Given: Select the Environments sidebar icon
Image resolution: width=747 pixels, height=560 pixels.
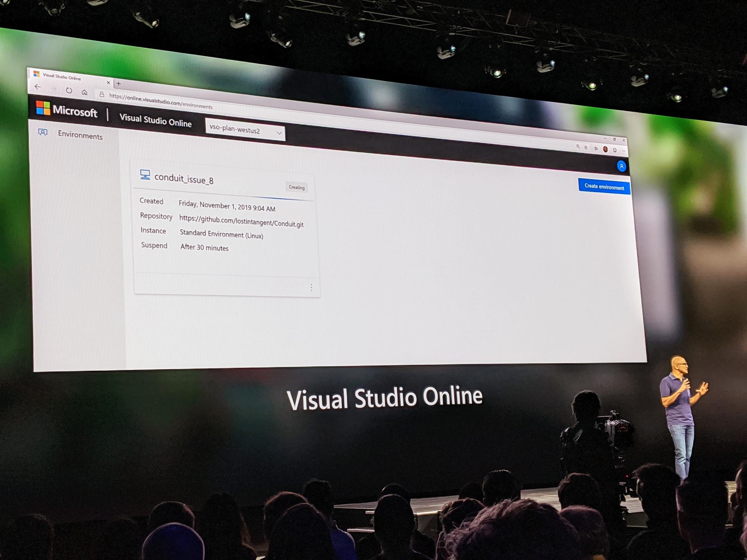Looking at the screenshot, I should click(x=43, y=133).
